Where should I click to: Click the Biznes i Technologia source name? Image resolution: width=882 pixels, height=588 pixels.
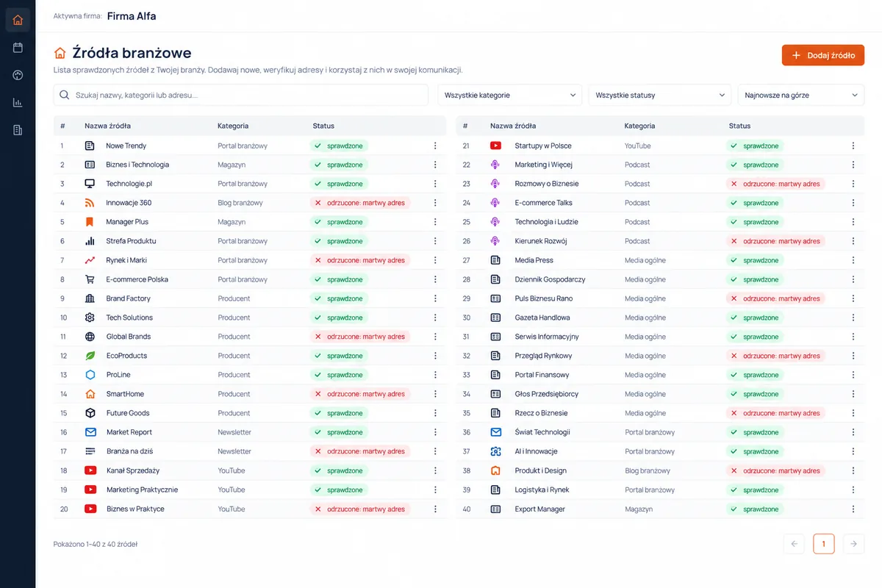tap(137, 165)
